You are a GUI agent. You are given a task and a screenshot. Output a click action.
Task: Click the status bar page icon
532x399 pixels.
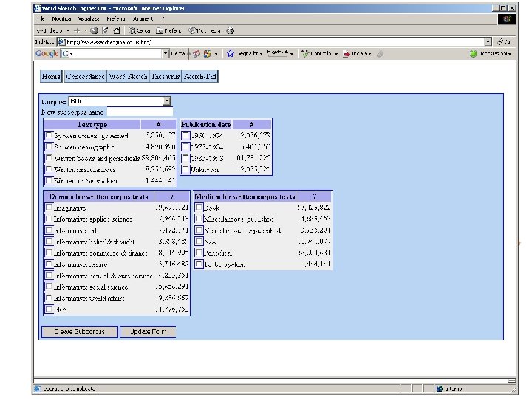coord(38,389)
